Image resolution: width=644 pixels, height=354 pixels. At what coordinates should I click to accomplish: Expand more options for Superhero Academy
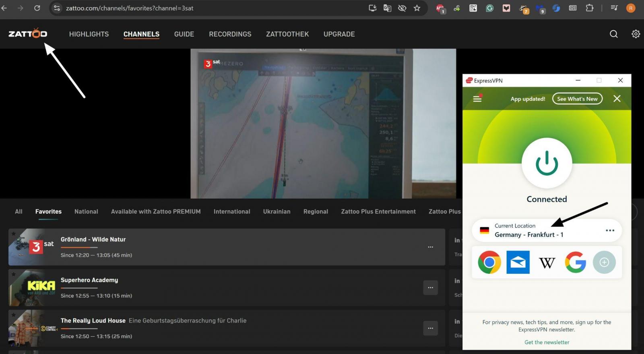(430, 288)
